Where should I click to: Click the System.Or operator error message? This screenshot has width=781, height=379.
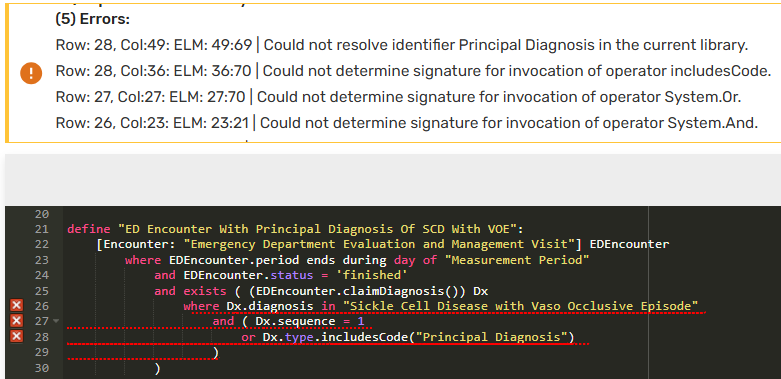[398, 97]
